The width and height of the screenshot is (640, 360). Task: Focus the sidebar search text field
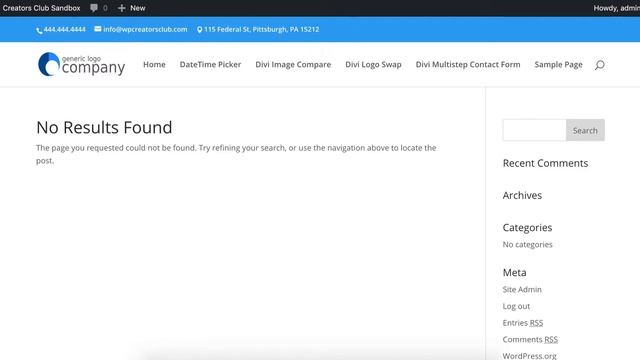click(x=534, y=130)
